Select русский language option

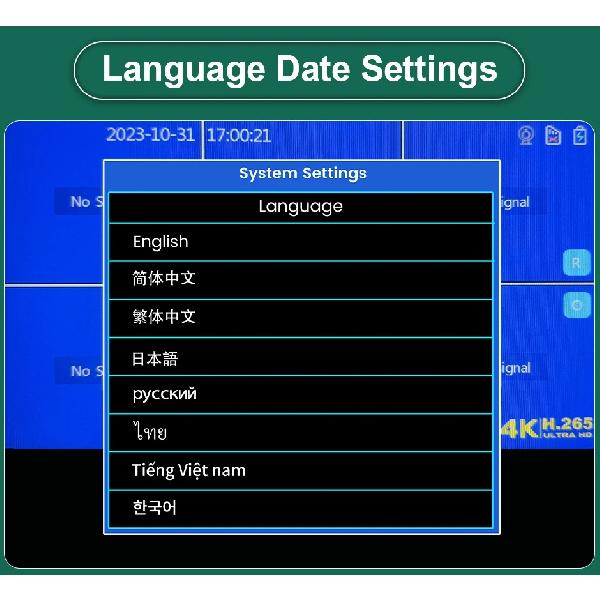(300, 395)
